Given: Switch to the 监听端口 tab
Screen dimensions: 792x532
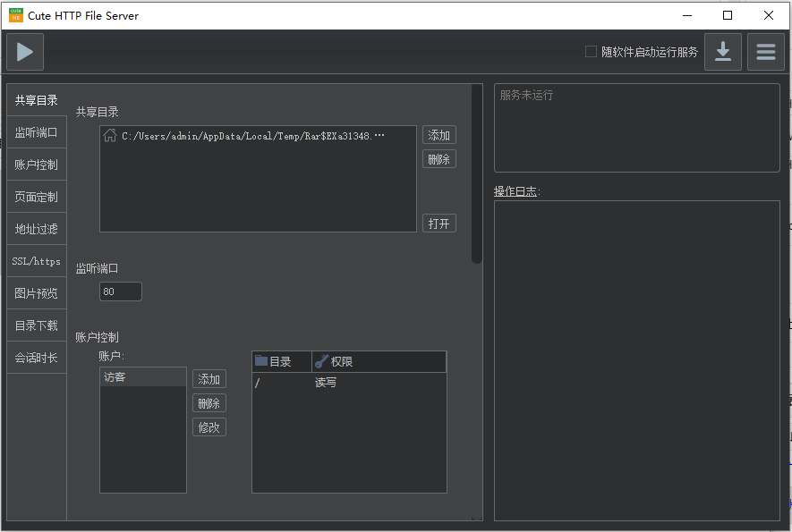Looking at the screenshot, I should [37, 132].
